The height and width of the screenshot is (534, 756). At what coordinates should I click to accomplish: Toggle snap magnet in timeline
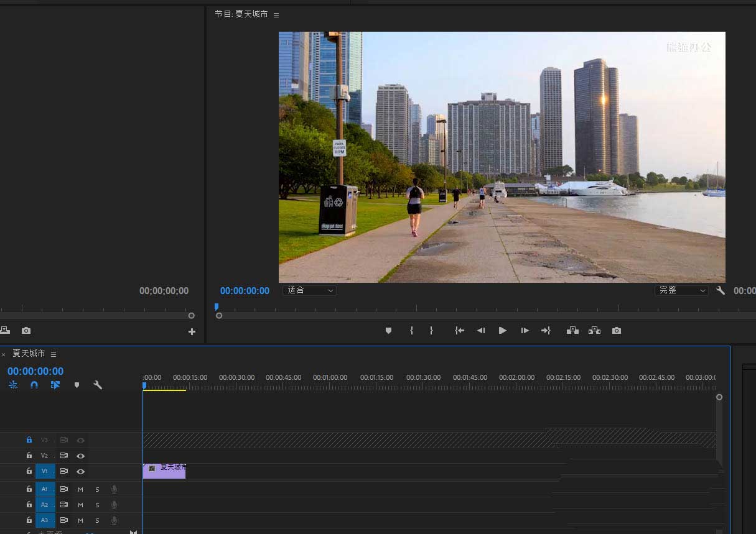(x=34, y=385)
